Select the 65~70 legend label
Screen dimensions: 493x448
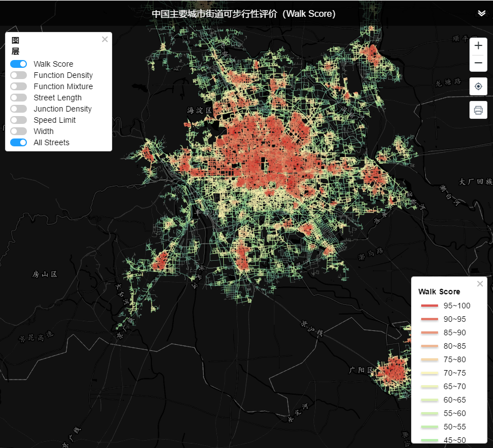tap(454, 386)
